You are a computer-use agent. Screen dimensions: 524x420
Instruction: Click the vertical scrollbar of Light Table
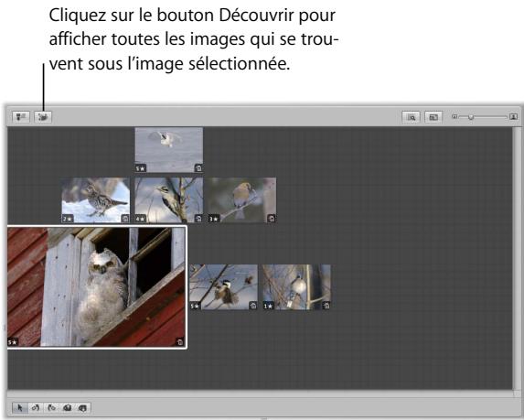coord(516,257)
